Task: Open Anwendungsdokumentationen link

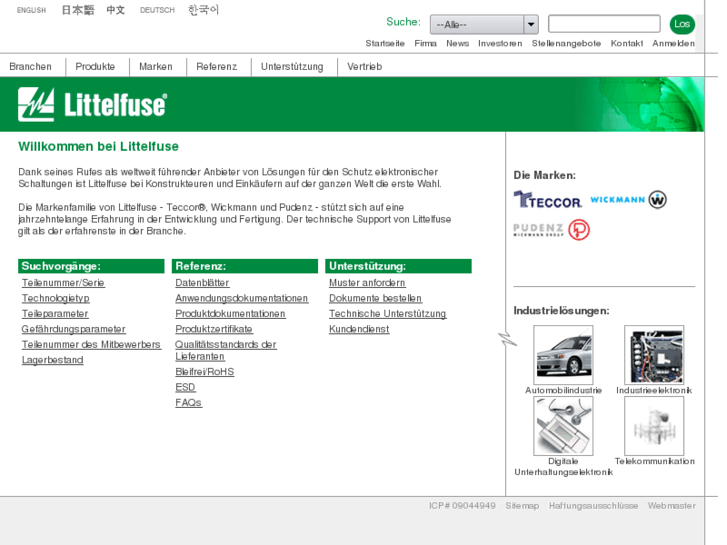Action: click(x=242, y=298)
